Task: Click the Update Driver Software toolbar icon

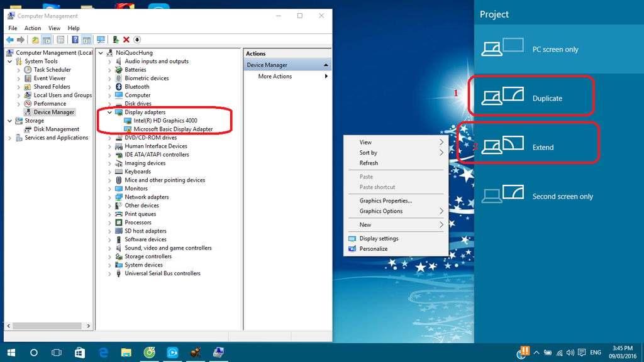Action: 116,40
